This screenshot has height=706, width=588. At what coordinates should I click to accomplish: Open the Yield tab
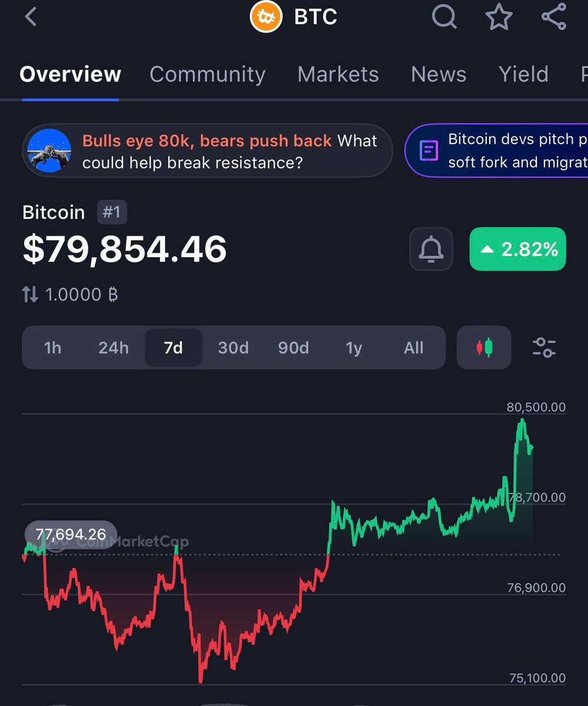click(523, 74)
